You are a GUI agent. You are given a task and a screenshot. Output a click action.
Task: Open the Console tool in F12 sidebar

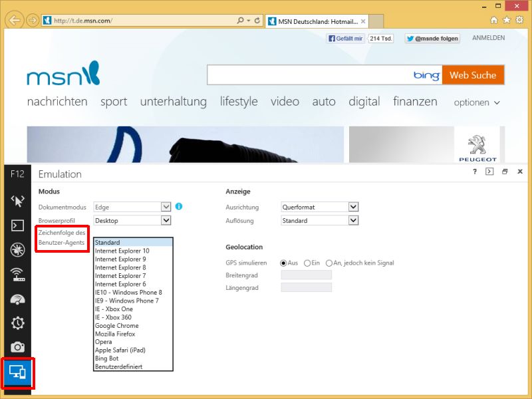point(18,225)
